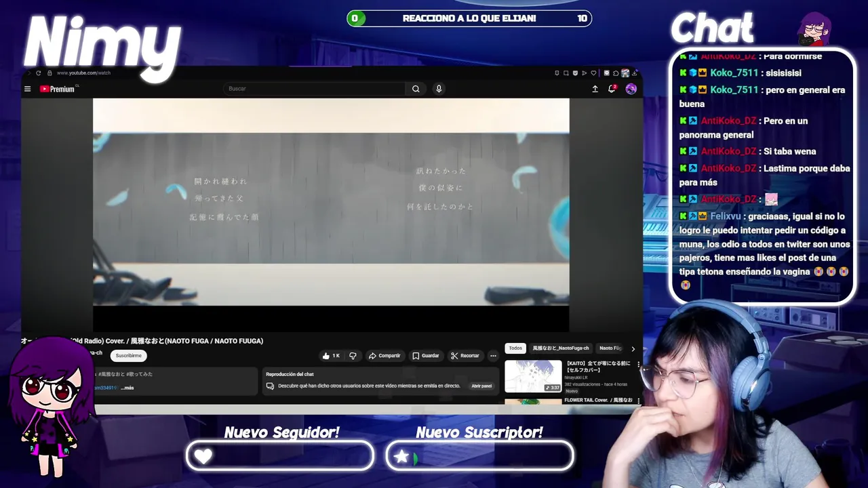Click the #風雅なおと hashtag link
Screen dimensions: 868x488
tap(111, 374)
